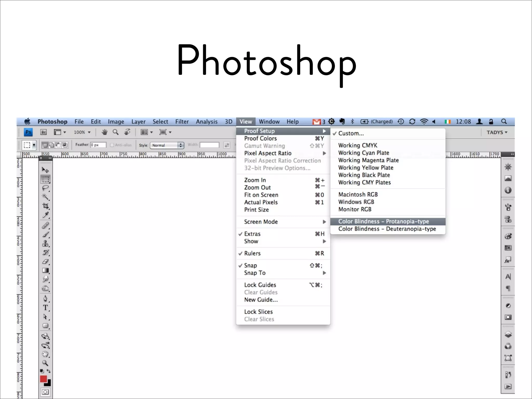Select the Eyedropper tool
532x399 pixels.
(45, 215)
